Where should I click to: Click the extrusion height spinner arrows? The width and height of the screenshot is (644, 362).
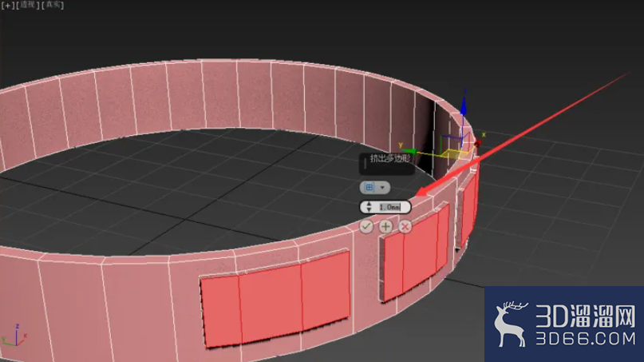tap(369, 207)
